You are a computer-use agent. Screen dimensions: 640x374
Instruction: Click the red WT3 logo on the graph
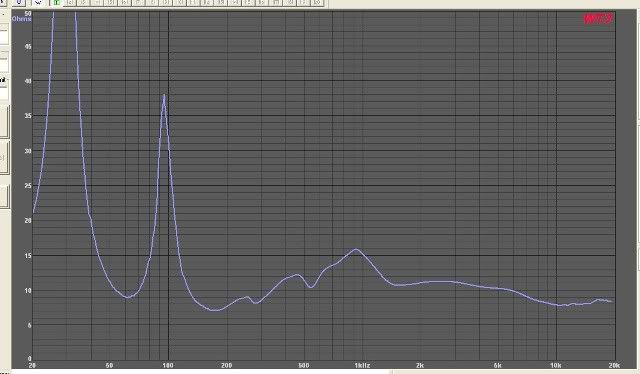point(598,19)
